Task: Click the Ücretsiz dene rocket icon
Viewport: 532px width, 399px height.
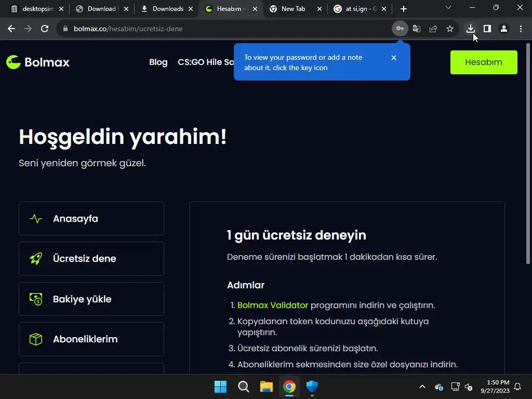Action: click(36, 259)
